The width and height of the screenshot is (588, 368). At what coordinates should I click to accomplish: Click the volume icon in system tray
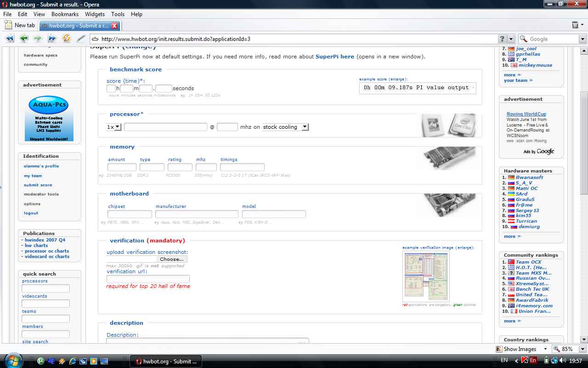tap(562, 361)
